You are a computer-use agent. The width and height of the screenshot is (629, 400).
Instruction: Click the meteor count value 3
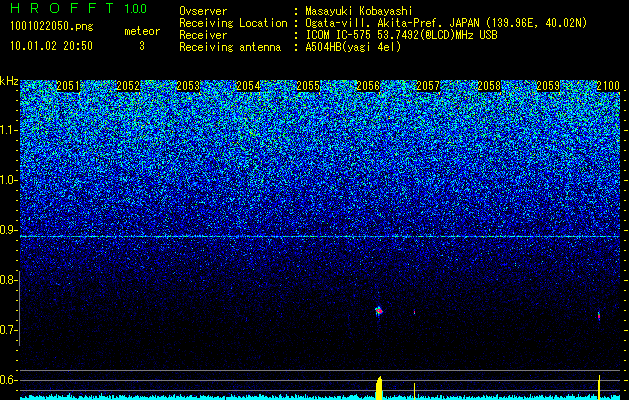pyautogui.click(x=142, y=46)
